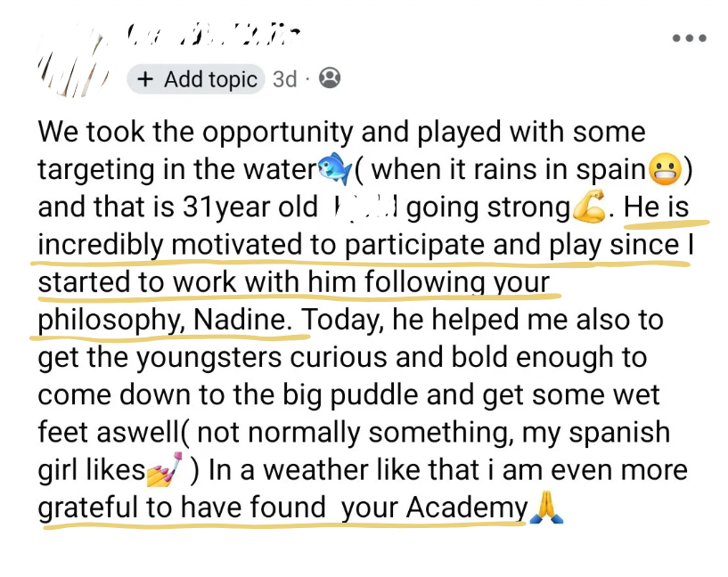Click the redacted name after '31year old'
The width and height of the screenshot is (728, 577).
(363, 207)
